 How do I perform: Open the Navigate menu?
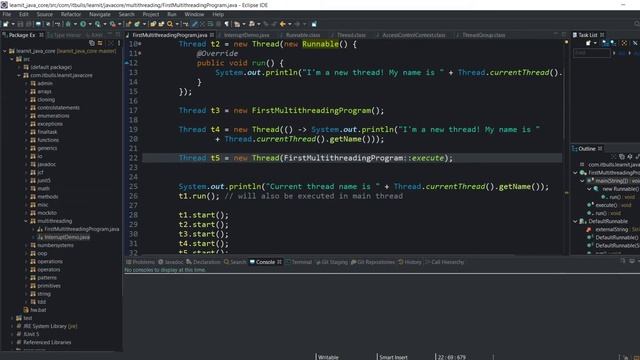pos(100,14)
